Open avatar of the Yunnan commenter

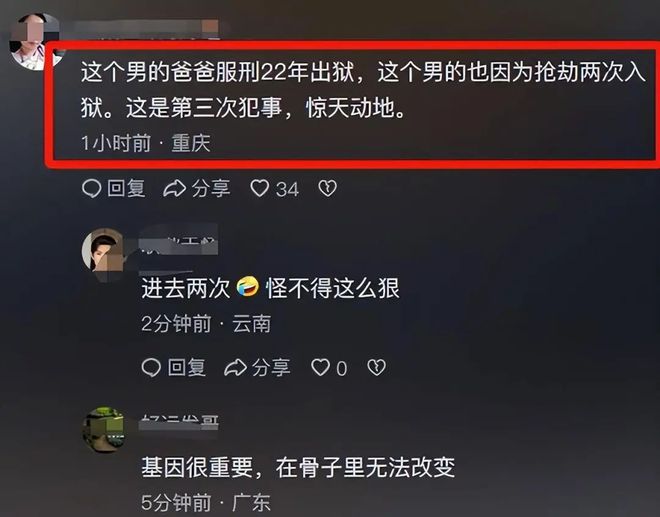[104, 251]
